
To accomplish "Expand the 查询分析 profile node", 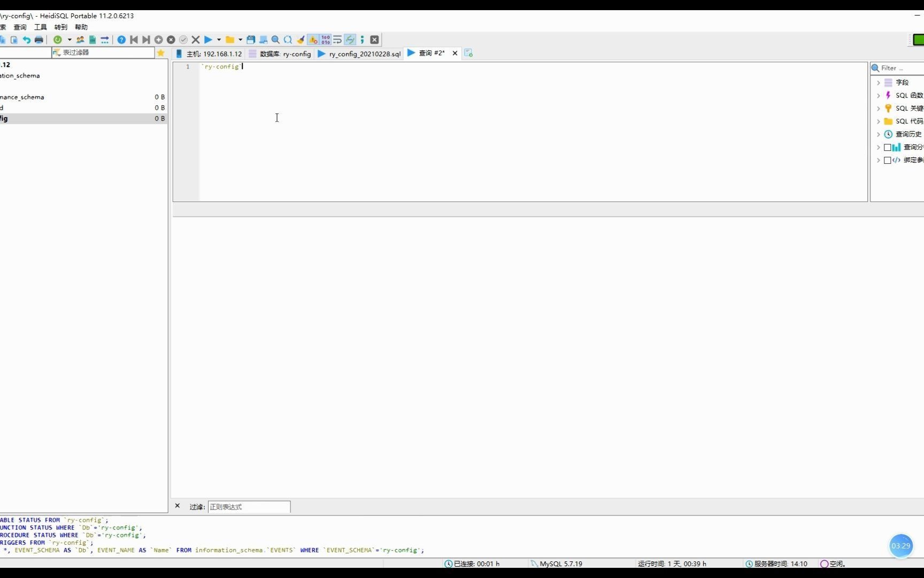I will pos(879,147).
